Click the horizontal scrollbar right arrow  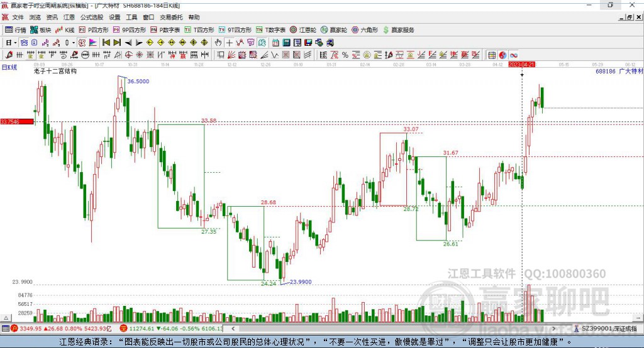(x=553, y=329)
